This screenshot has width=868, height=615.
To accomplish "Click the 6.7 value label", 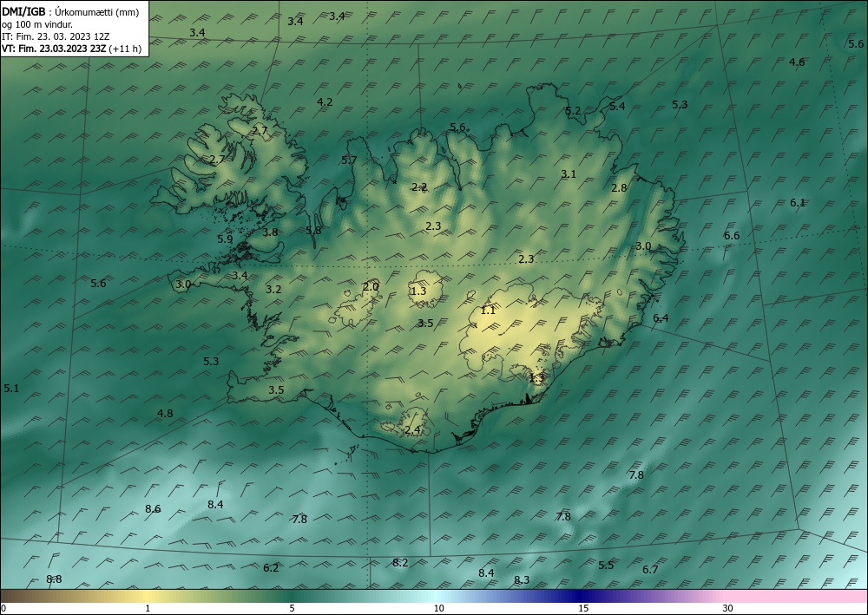I will pyautogui.click(x=650, y=569).
